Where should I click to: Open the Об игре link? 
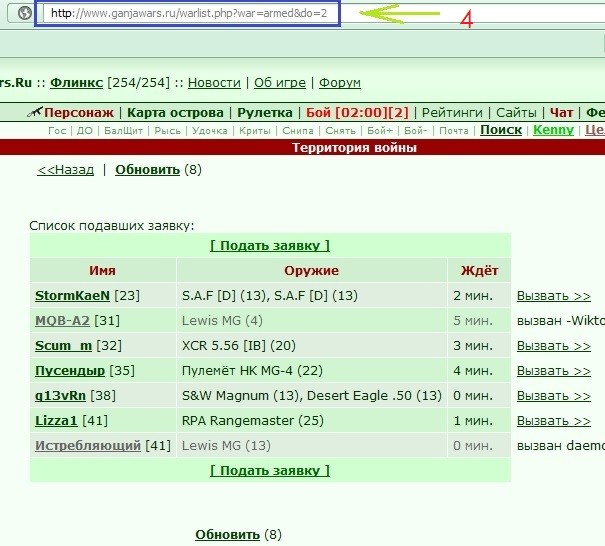pos(280,83)
